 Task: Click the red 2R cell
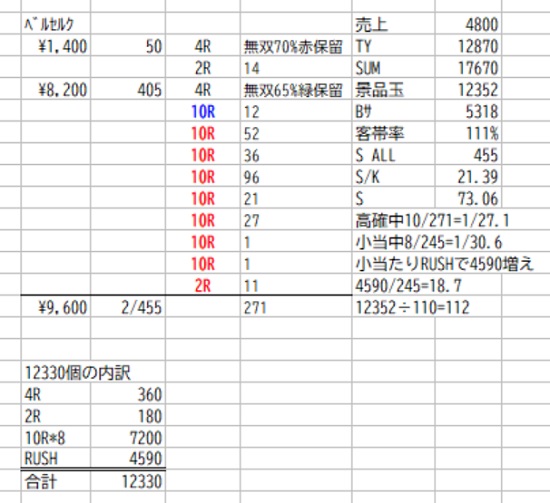coord(203,285)
